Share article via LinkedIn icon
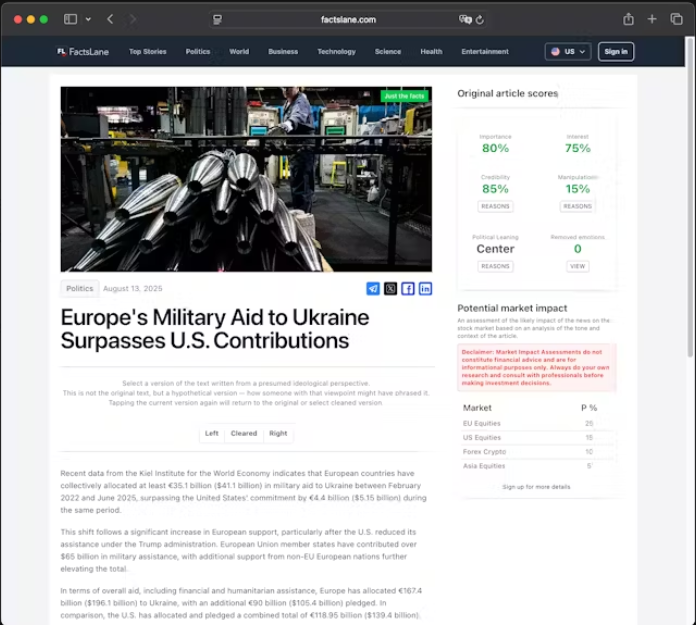 [425, 289]
